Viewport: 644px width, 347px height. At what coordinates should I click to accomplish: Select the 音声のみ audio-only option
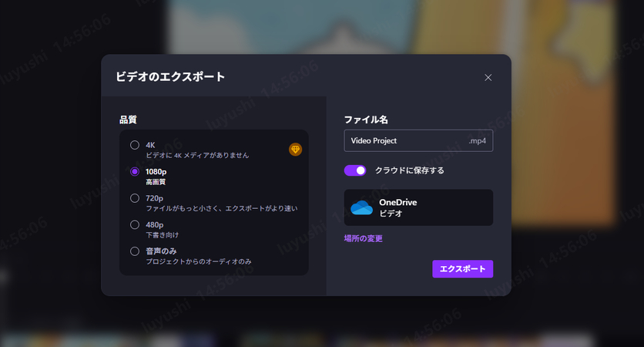(135, 251)
